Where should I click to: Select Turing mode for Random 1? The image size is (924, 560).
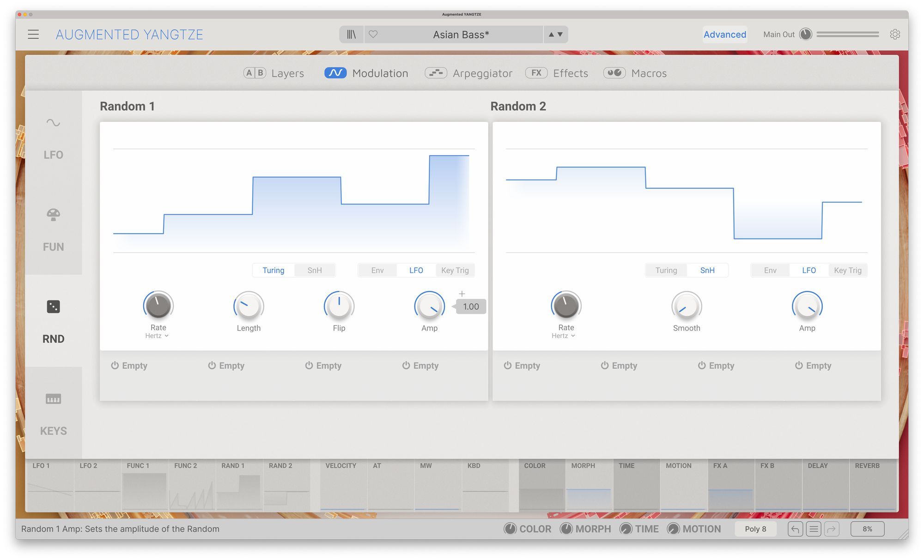pyautogui.click(x=274, y=271)
